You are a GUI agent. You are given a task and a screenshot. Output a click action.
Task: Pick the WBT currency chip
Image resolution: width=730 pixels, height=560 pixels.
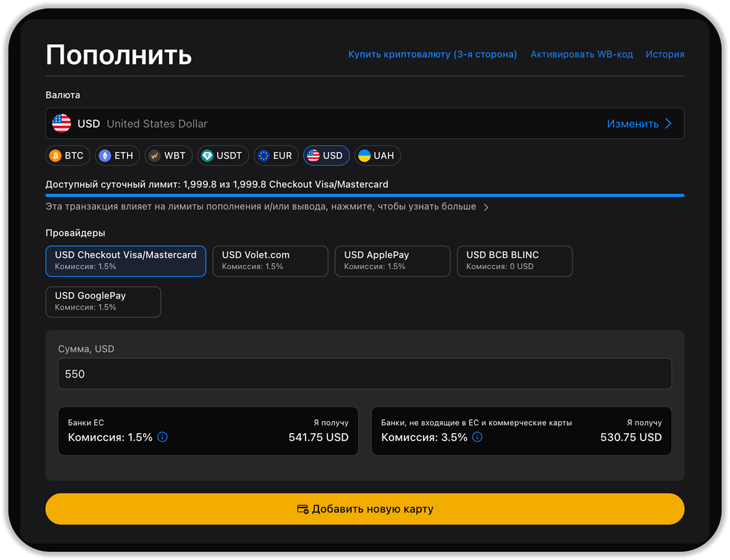(x=168, y=156)
